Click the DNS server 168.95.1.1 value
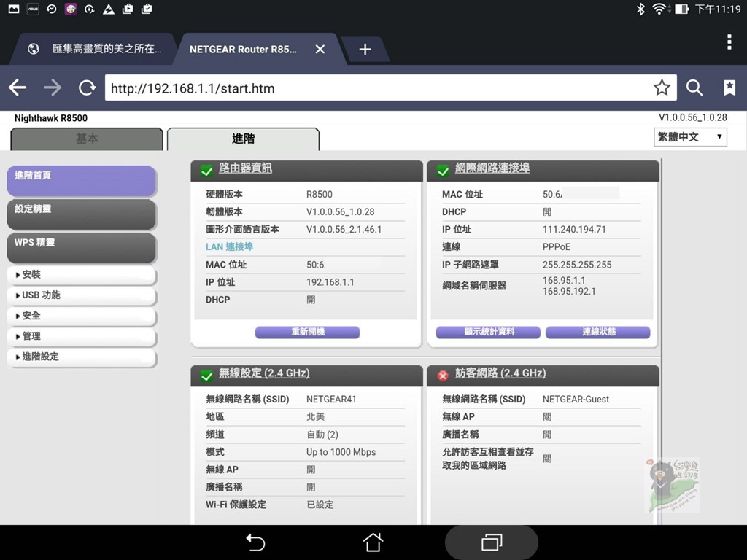The height and width of the screenshot is (560, 747). (x=564, y=281)
